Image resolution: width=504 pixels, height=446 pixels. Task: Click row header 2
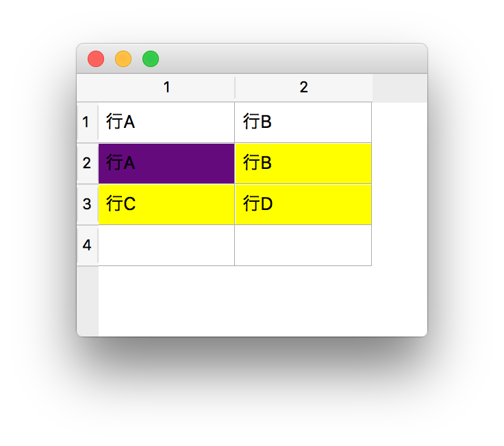click(86, 163)
